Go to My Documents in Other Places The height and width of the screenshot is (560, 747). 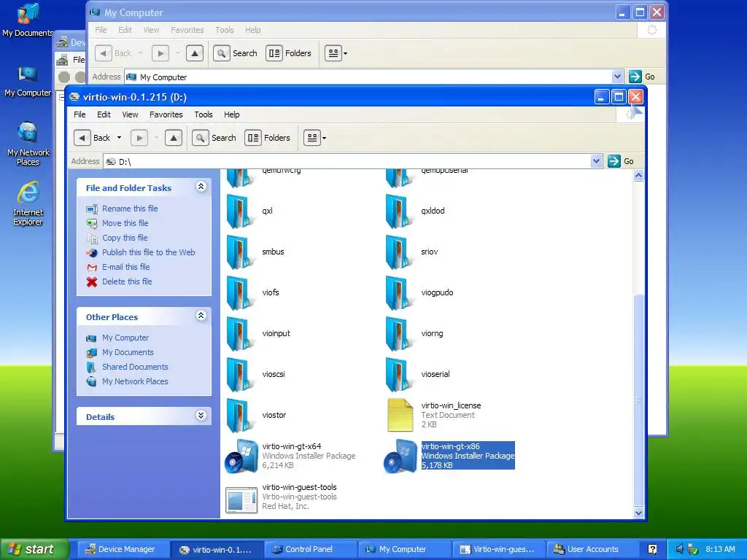pyautogui.click(x=128, y=352)
